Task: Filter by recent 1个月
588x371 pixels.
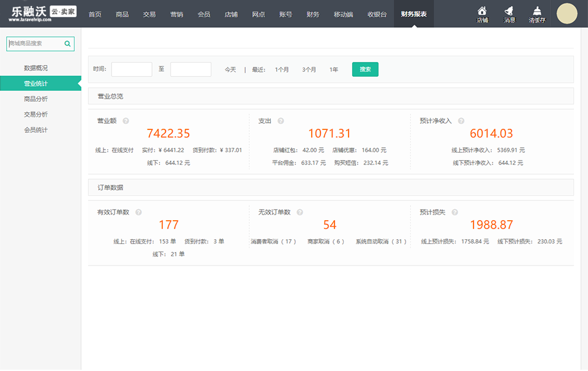Action: tap(282, 69)
